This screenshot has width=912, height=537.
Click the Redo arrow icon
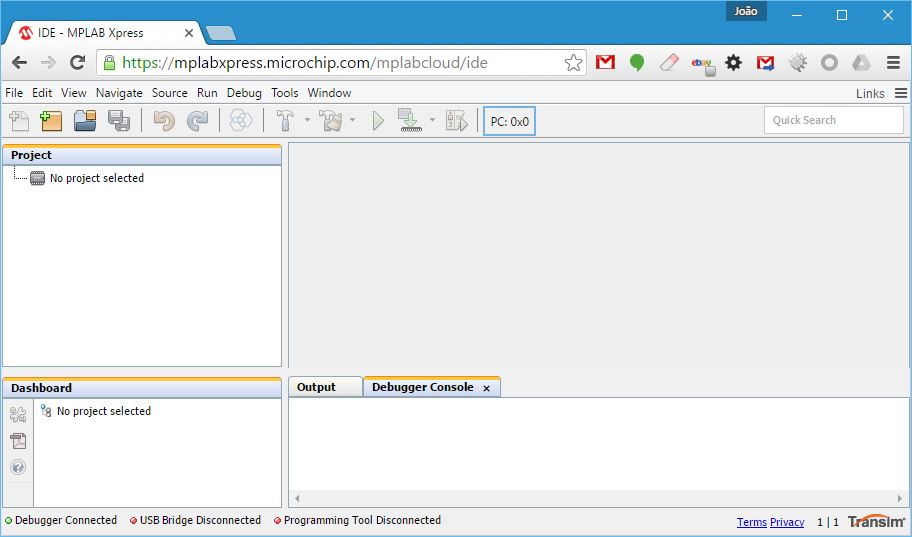tap(198, 121)
